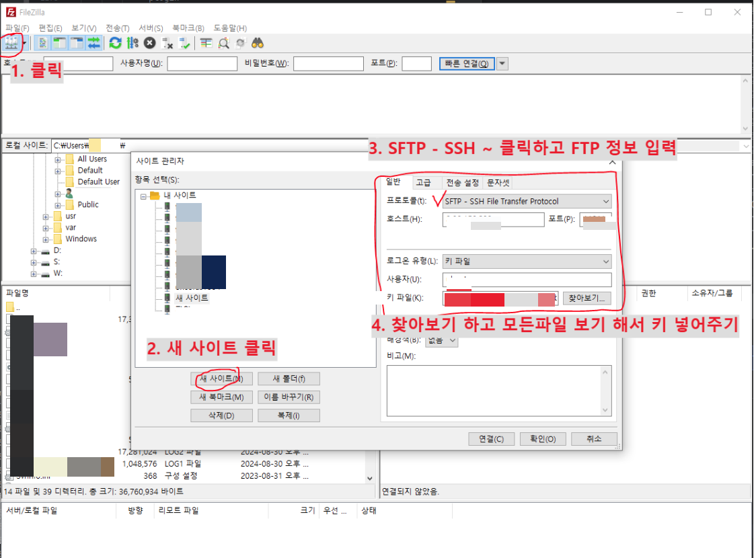
Task: Click the 새 사이트(N) button
Action: 221,378
